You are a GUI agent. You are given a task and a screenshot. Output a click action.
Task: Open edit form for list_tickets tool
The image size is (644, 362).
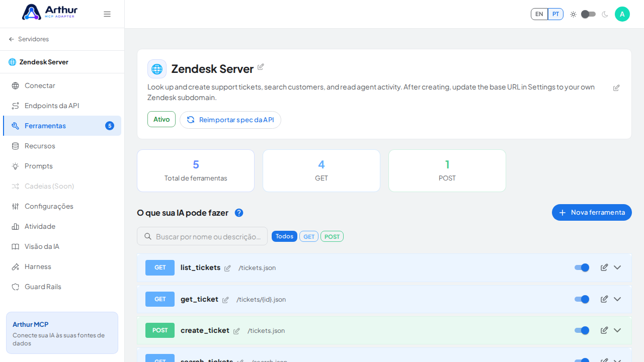pyautogui.click(x=604, y=267)
